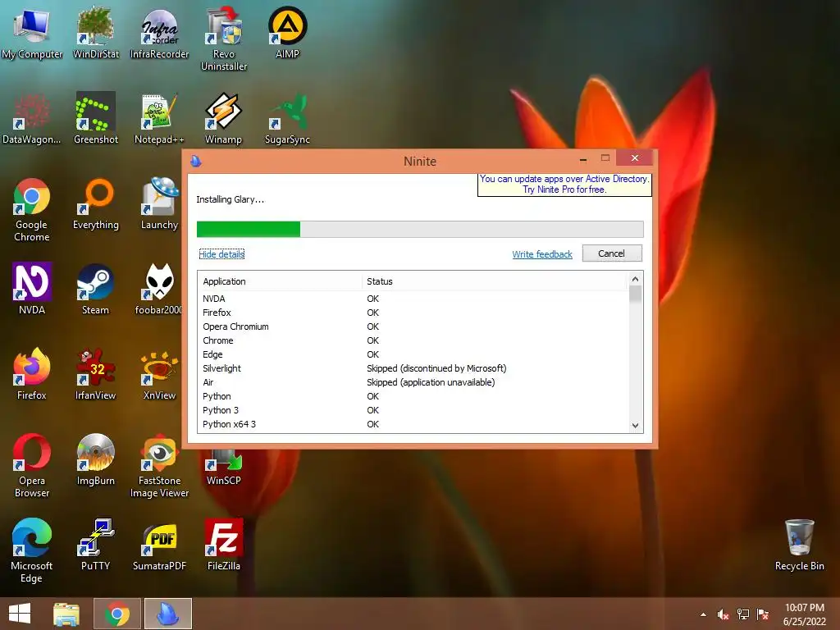Screen dimensions: 840x630
Task: Click Skipped (application unavailable) status
Action: pos(431,382)
